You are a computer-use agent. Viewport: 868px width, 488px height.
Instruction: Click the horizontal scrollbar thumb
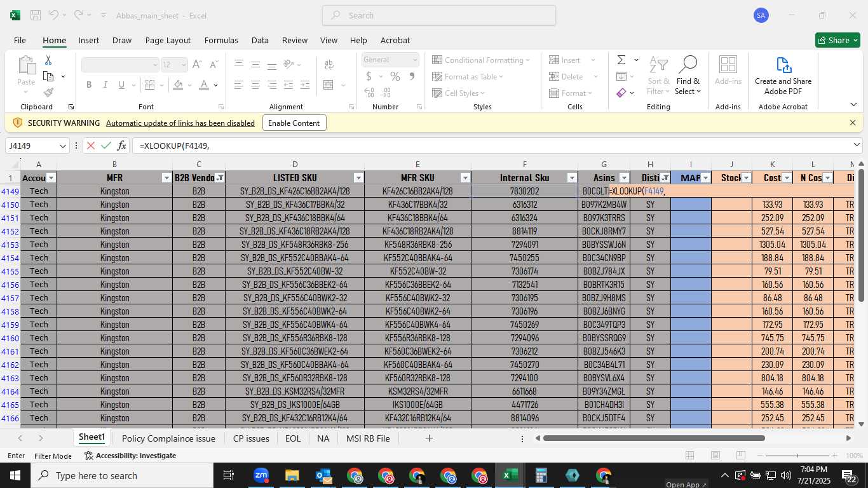point(654,438)
